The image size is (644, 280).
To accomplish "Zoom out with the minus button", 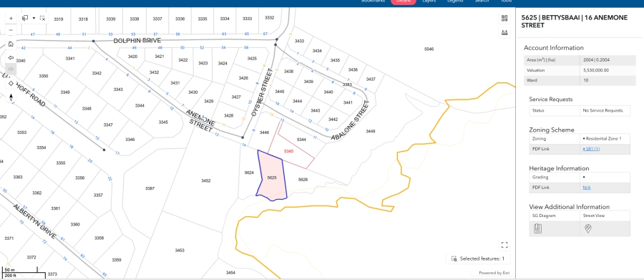I will 11,30.
